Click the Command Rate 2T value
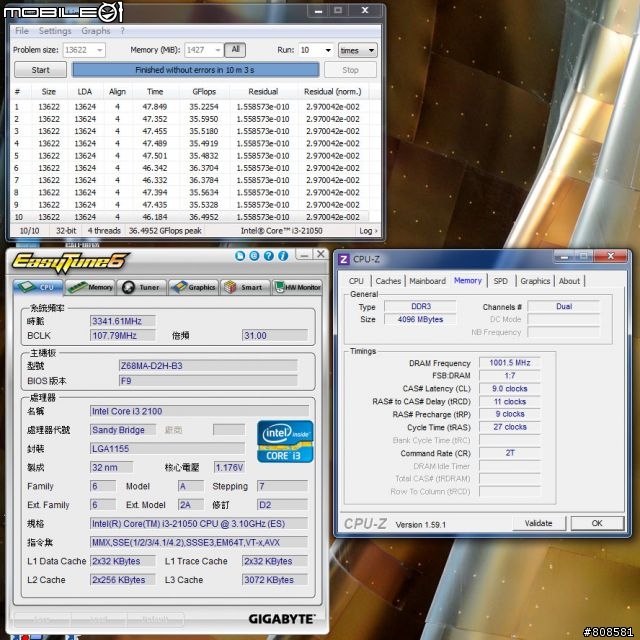The height and width of the screenshot is (640, 640). click(x=510, y=453)
